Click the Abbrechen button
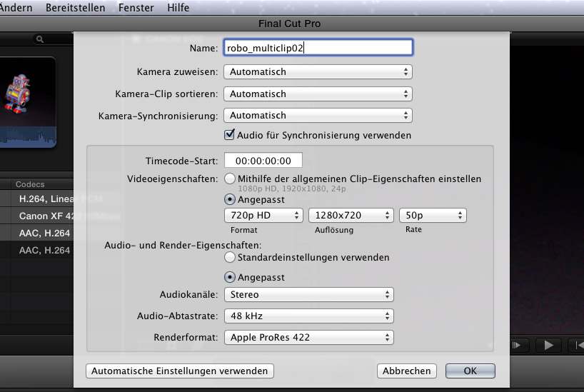The width and height of the screenshot is (584, 392). coord(407,371)
